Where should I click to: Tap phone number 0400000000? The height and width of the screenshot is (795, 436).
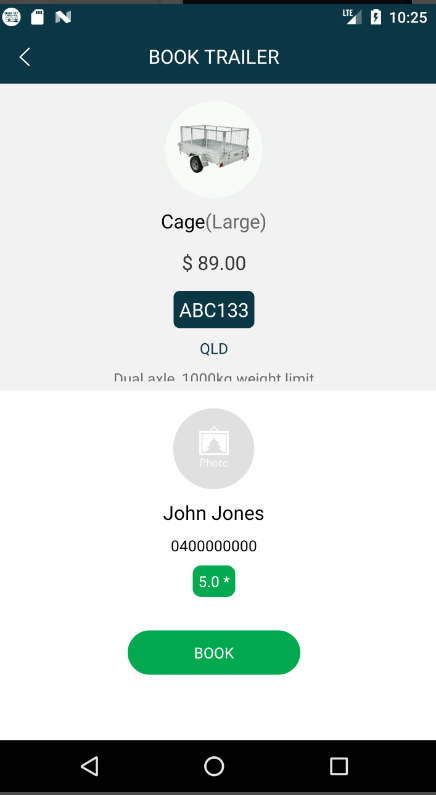click(x=214, y=546)
